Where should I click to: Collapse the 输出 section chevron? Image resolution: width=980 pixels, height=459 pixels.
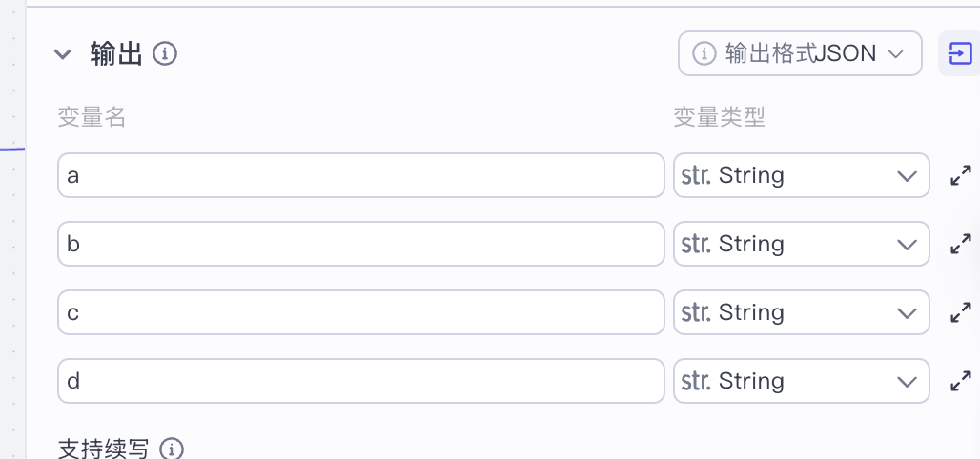pyautogui.click(x=63, y=54)
